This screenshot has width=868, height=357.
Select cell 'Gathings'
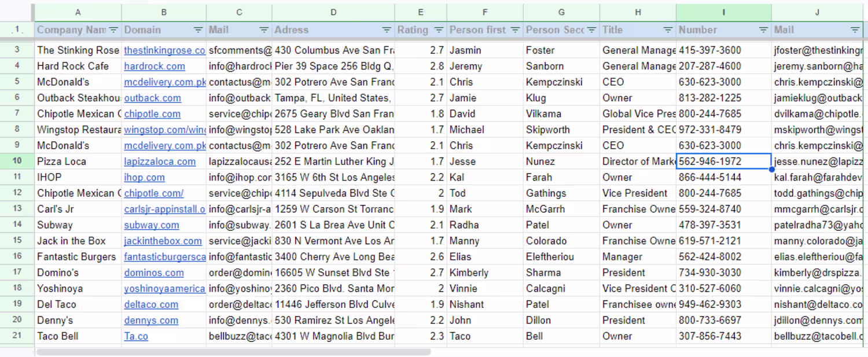click(562, 193)
